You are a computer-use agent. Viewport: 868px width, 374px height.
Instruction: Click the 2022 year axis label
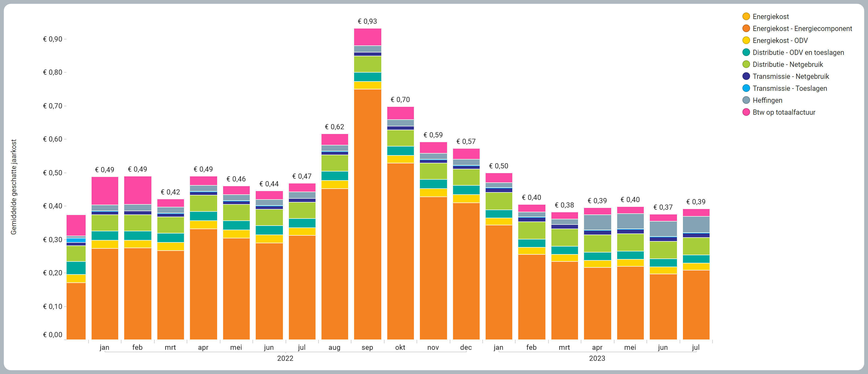(x=285, y=359)
